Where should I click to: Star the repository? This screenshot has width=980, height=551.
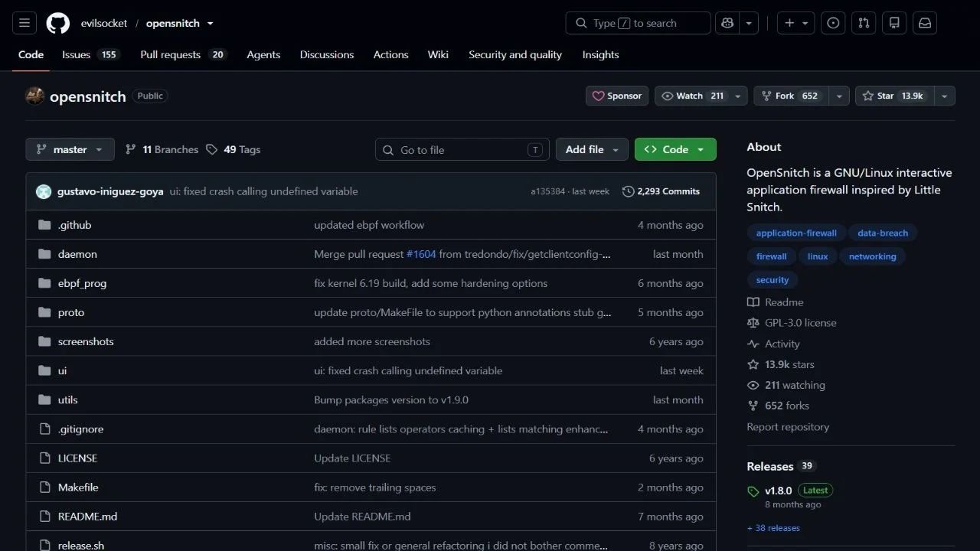(x=894, y=96)
